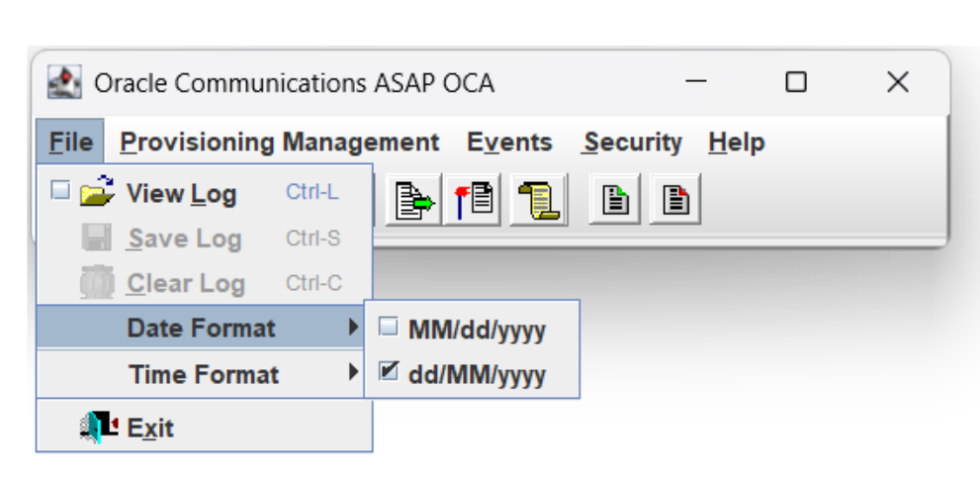
Task: Click the Ctrl-S shortcut label
Action: pyautogui.click(x=313, y=238)
